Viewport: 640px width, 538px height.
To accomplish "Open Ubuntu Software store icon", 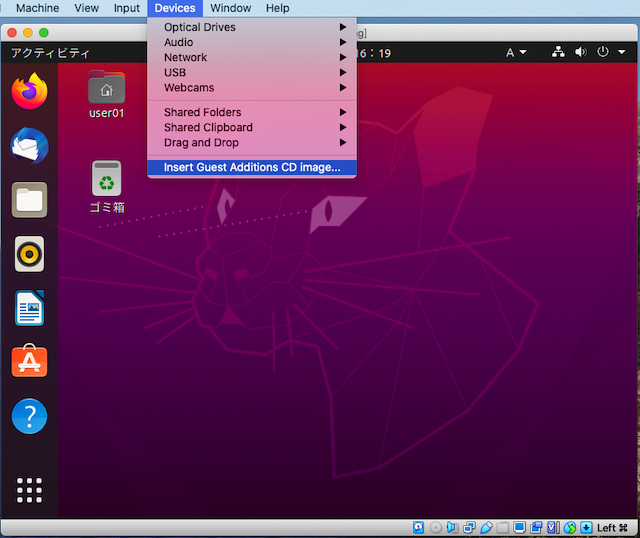I will point(29,361).
